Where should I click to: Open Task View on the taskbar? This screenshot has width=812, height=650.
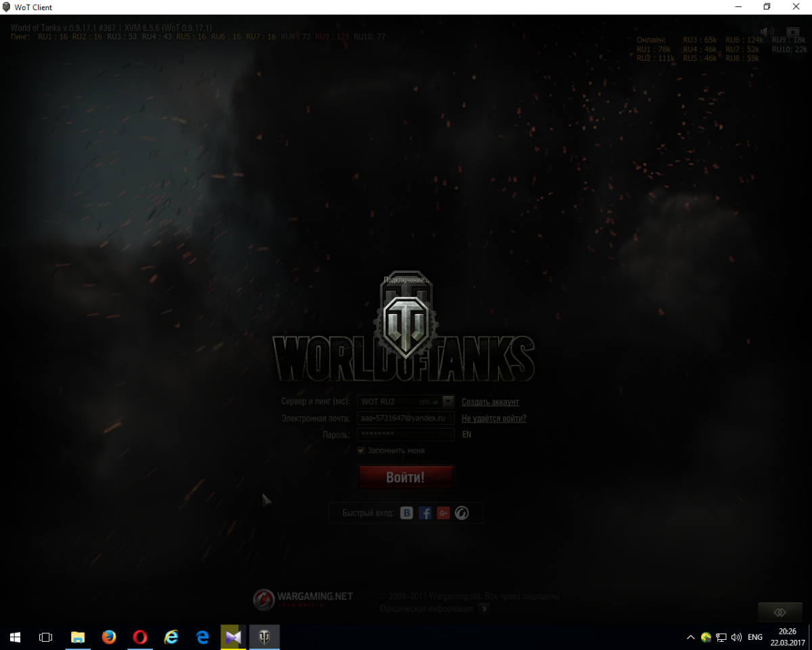tap(46, 637)
